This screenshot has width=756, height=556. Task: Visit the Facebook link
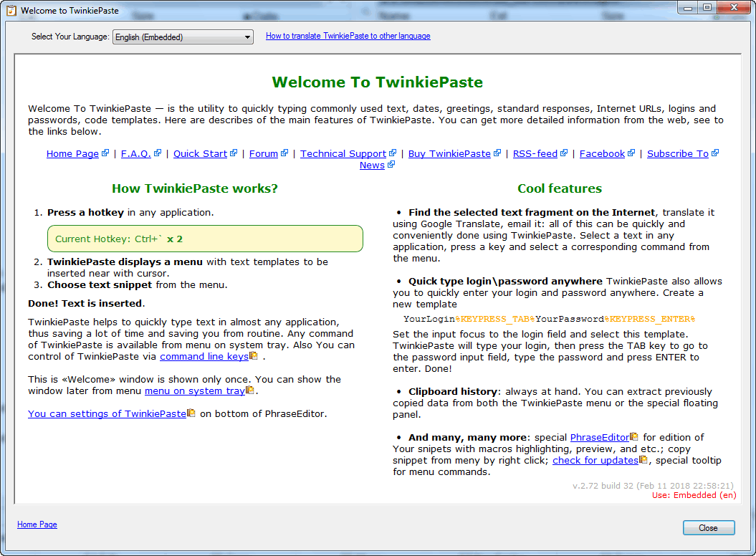tap(602, 153)
